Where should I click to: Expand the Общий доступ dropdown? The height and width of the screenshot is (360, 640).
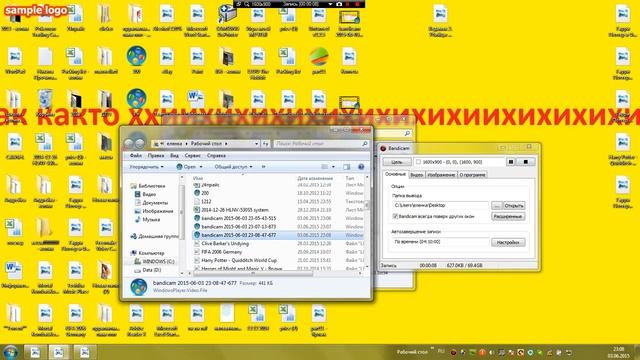(233, 167)
